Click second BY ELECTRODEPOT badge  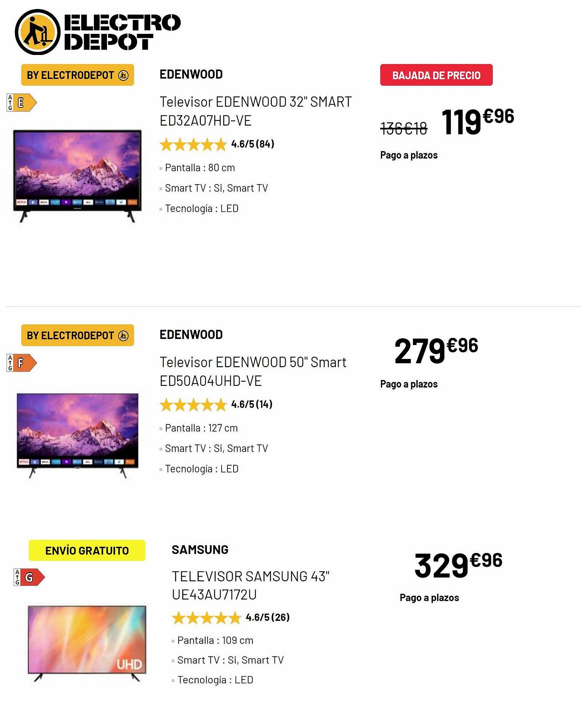(77, 335)
